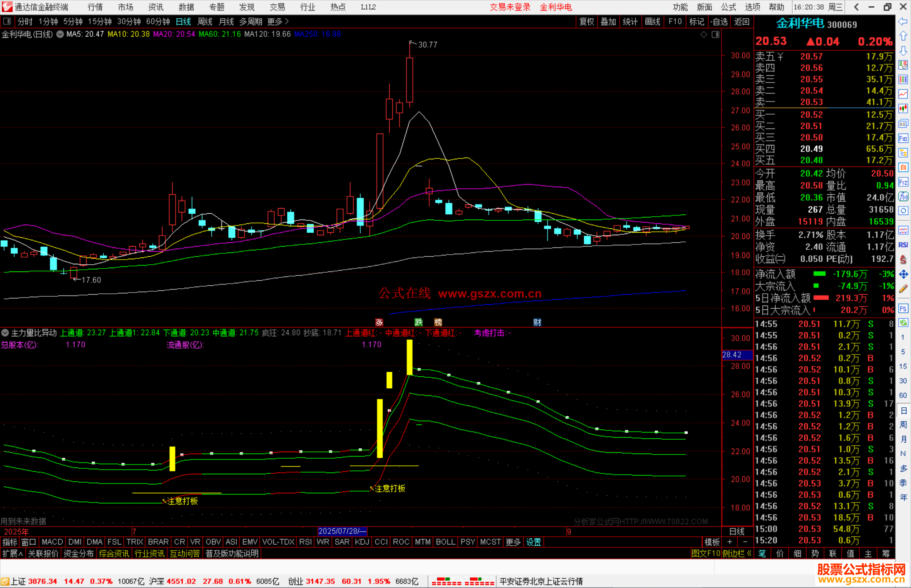911x588 pixels.
Task: Click the 叠加 overlay button
Action: point(608,21)
